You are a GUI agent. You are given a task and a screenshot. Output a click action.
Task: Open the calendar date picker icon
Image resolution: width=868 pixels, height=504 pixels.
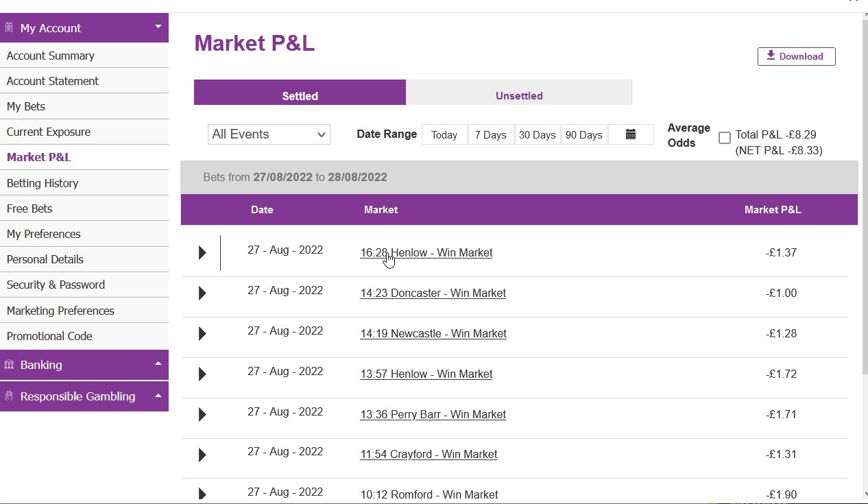pos(631,134)
